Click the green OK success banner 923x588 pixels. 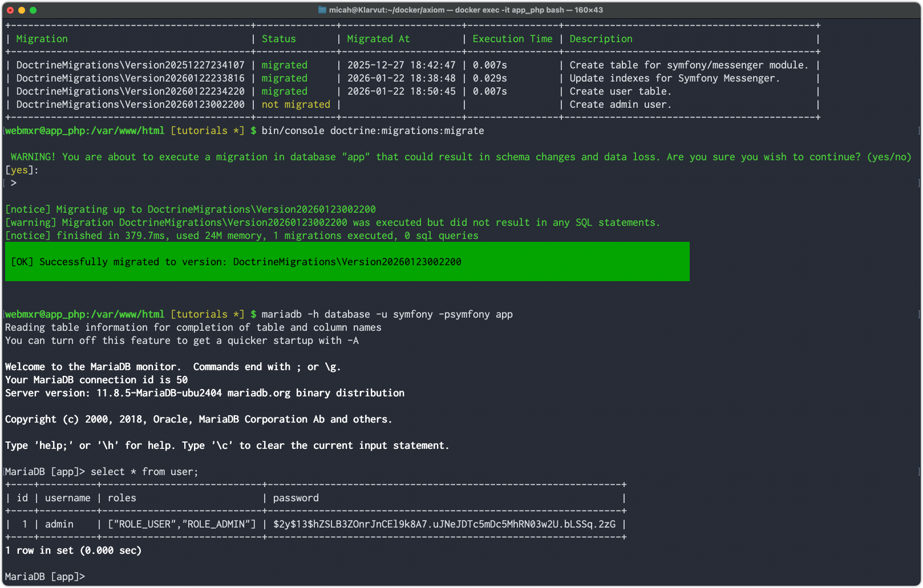tap(342, 261)
